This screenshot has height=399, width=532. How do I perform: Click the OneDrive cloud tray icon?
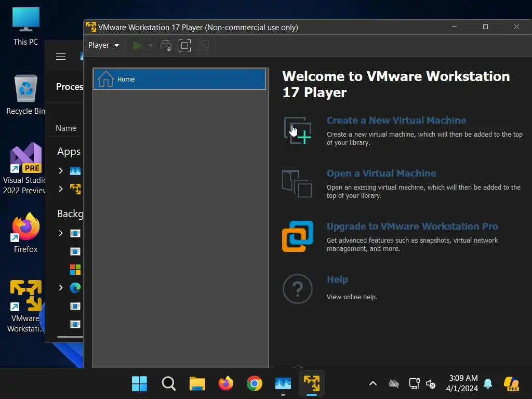click(394, 384)
